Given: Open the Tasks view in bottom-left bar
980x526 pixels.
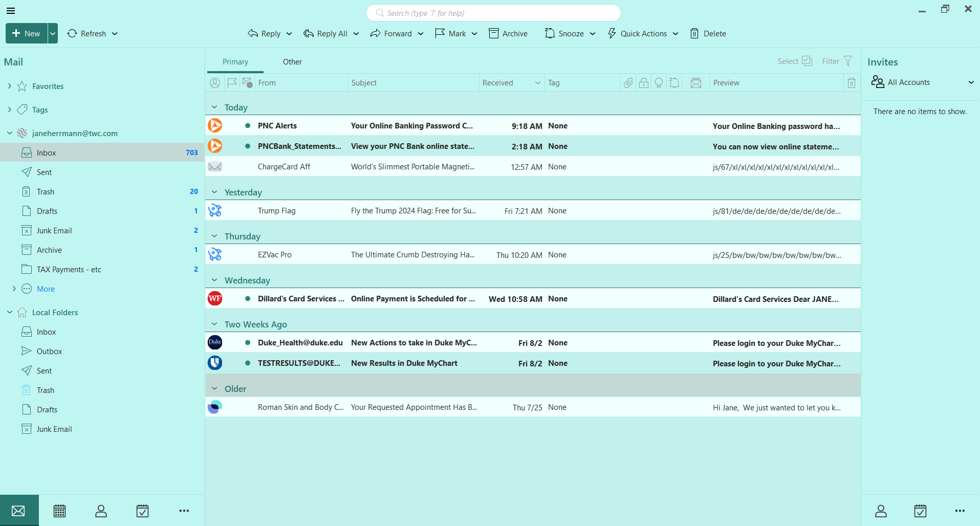Looking at the screenshot, I should point(143,511).
